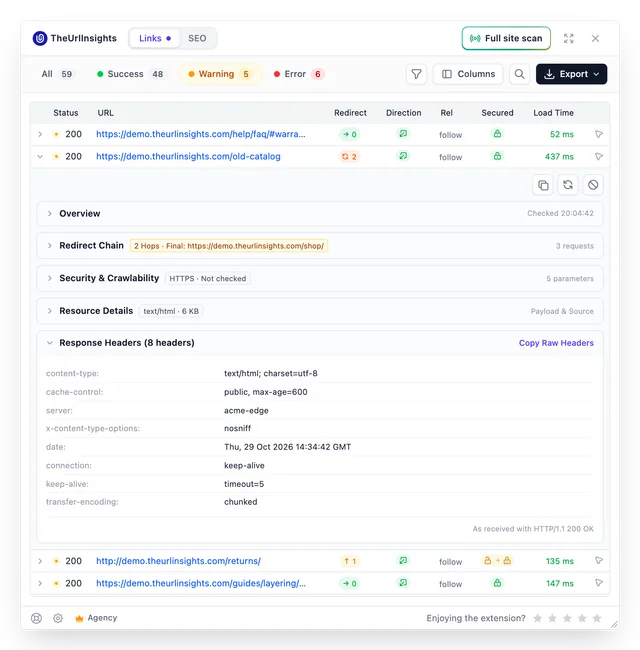Viewport: 640px width, 650px height.
Task: Rate the extension with the third star
Action: click(567, 618)
